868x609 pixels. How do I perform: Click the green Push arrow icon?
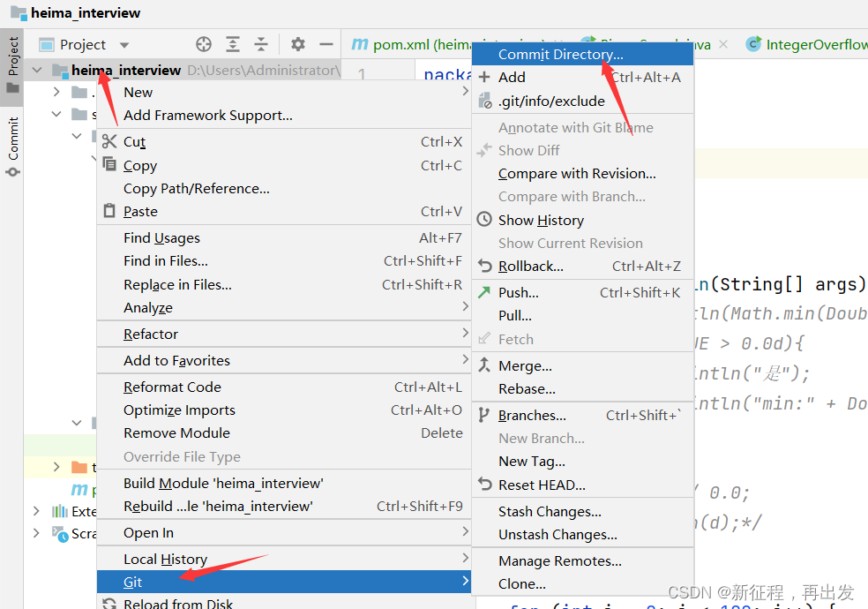[x=484, y=292]
